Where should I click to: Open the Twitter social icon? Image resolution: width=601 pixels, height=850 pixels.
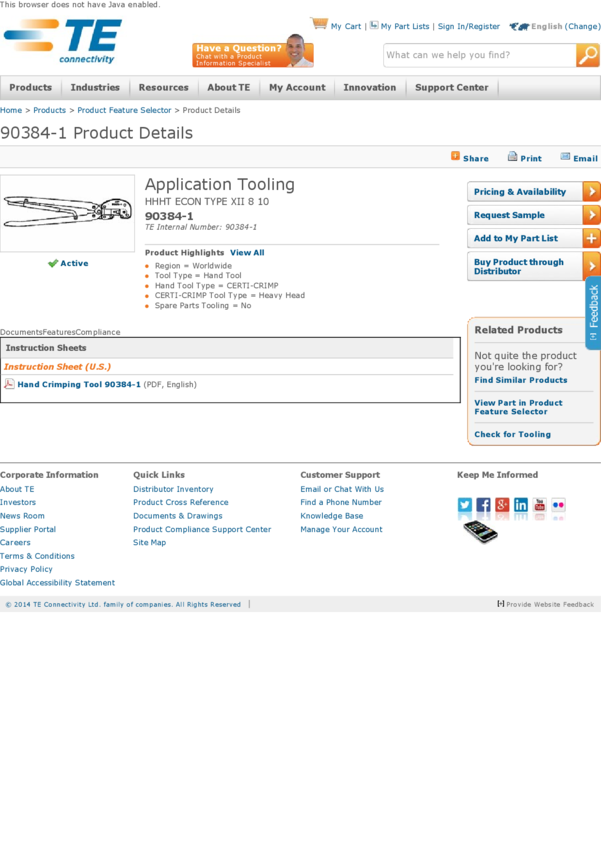tap(465, 505)
